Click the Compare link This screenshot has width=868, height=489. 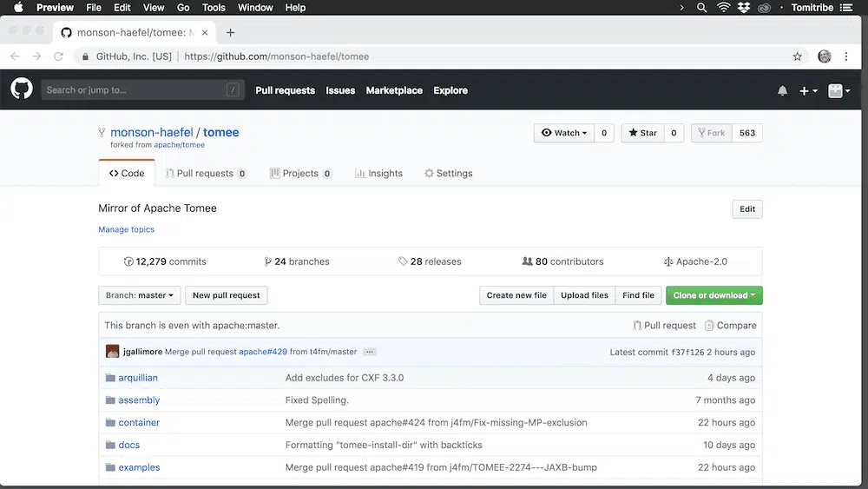coord(731,326)
